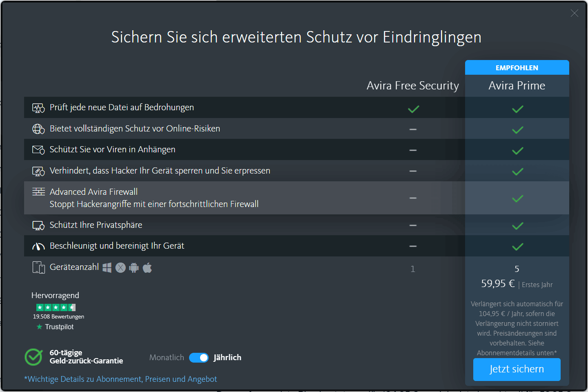
Task: Click the Avira Free Security column header
Action: (413, 85)
